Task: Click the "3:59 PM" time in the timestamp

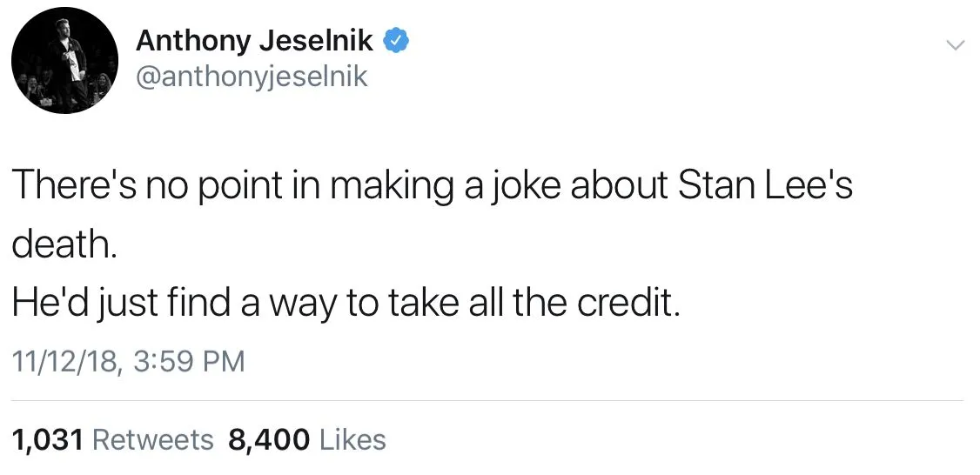Action: (x=190, y=360)
